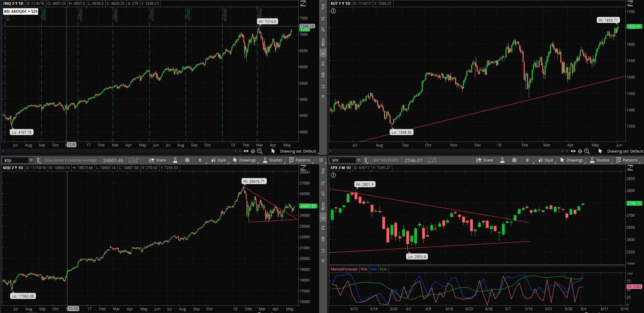Click the clipboard link icon next to $DJI symbol
Image resolution: width=644 pixels, height=313 pixels.
38,160
